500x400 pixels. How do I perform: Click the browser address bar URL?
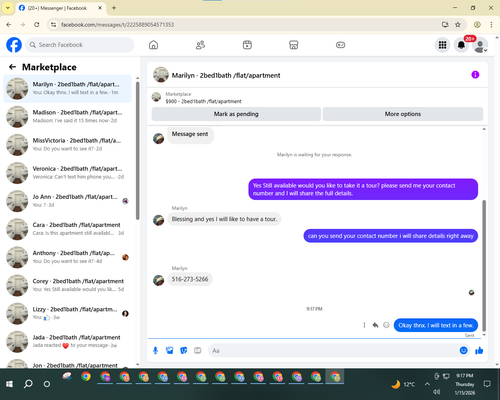117,25
